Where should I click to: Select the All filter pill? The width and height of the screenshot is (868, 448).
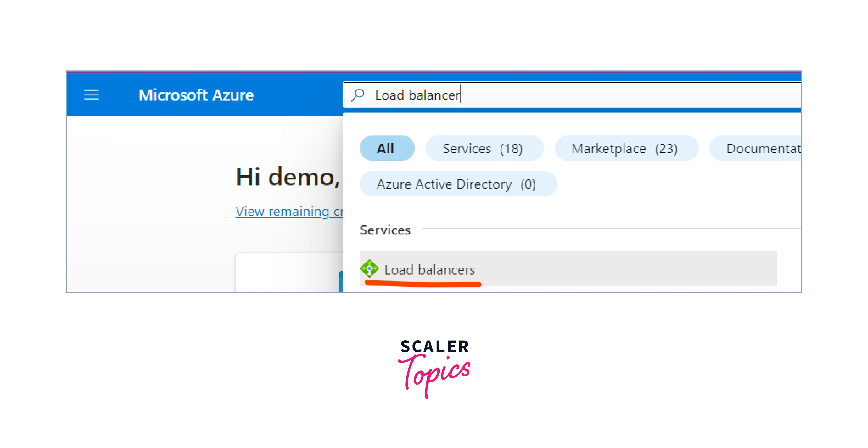point(387,148)
